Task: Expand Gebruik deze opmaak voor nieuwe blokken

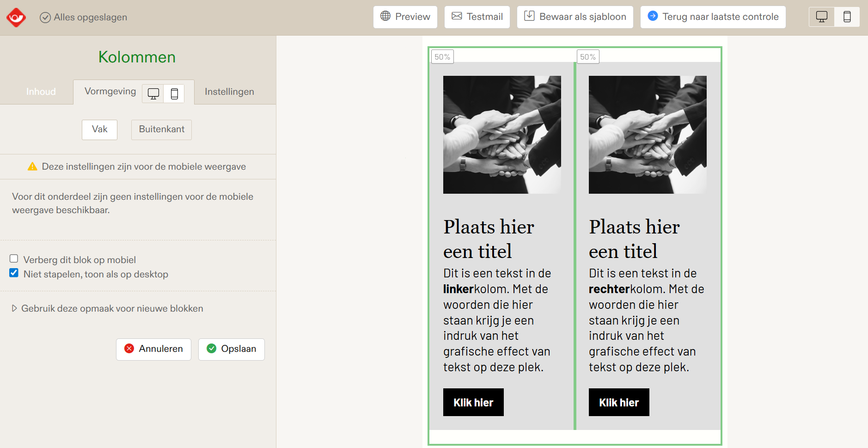Action: point(107,308)
